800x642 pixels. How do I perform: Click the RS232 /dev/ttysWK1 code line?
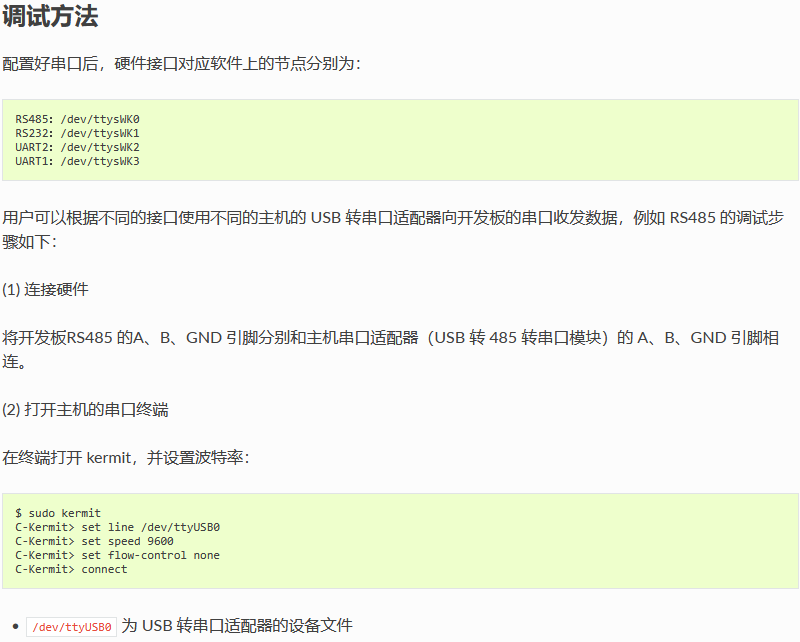click(77, 133)
